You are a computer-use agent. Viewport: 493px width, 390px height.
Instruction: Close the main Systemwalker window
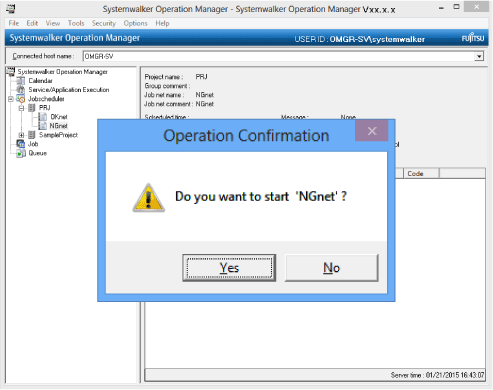(476, 7)
